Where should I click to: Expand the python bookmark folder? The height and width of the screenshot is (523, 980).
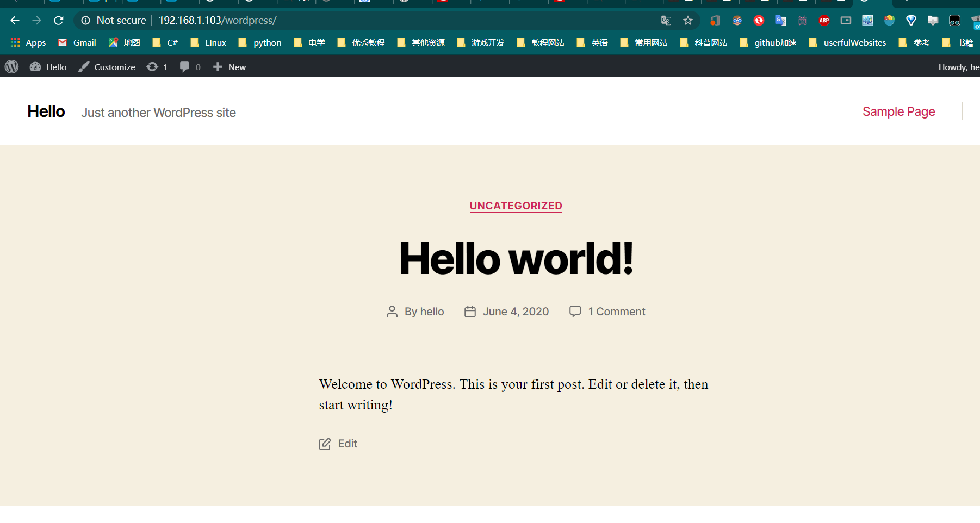click(x=260, y=42)
